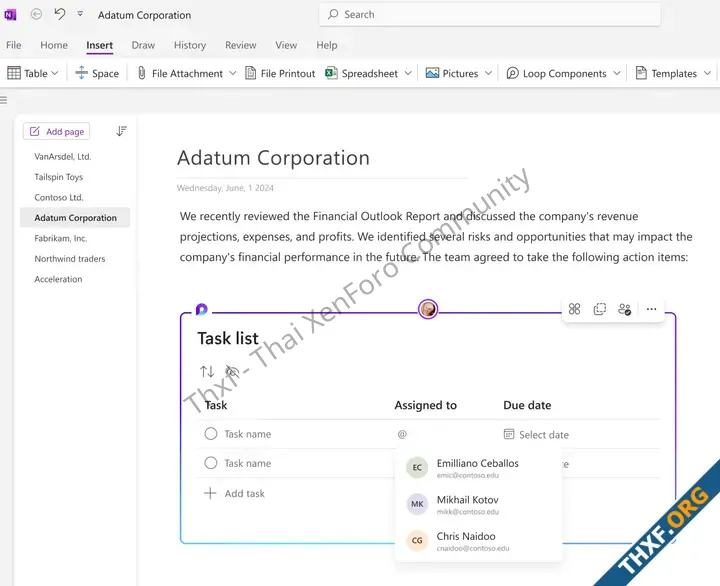Click the Add page button
Viewport: 720px width, 586px height.
pyautogui.click(x=56, y=131)
